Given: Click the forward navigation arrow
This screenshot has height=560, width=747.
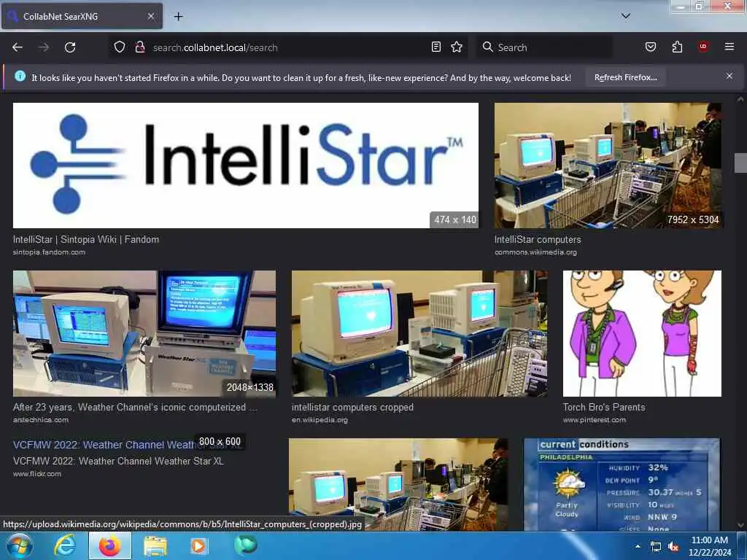Looking at the screenshot, I should point(44,47).
